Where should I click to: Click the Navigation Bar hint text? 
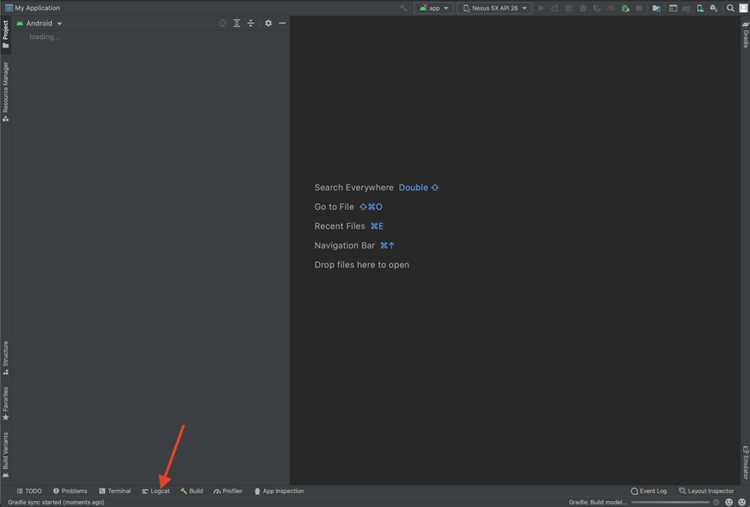pyautogui.click(x=344, y=245)
